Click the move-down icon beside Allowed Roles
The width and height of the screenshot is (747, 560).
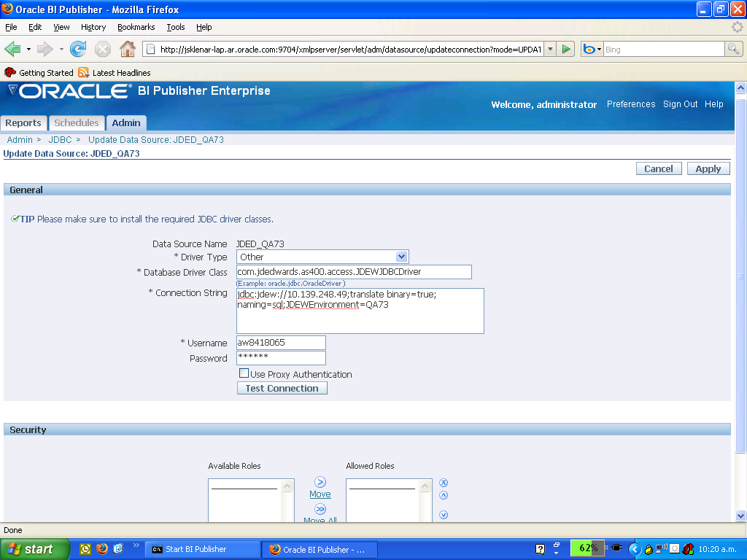coord(444,515)
